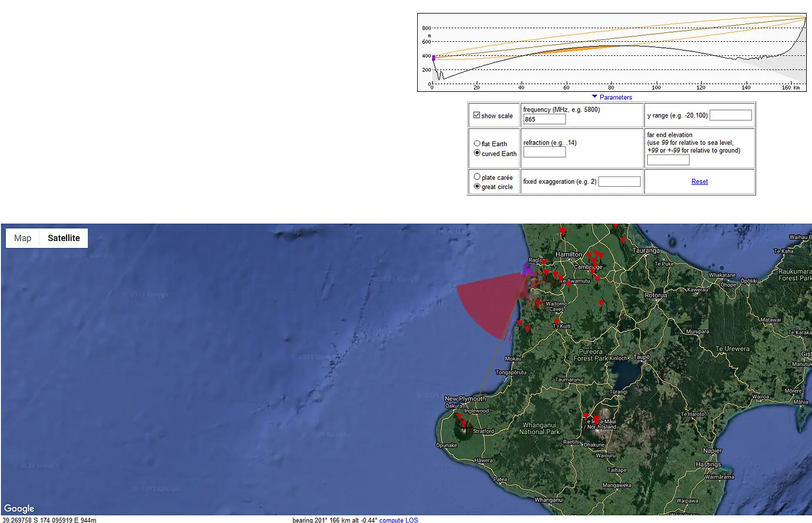Click inside the frequency MHz input field

point(544,118)
